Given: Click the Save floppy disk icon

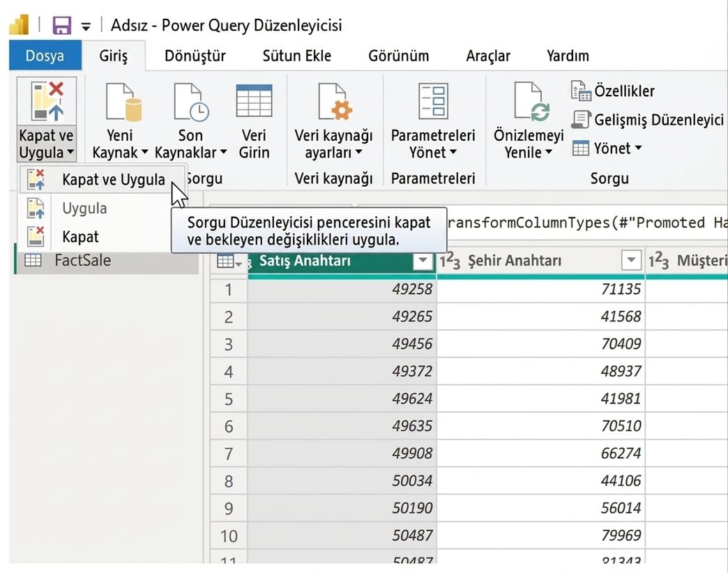Looking at the screenshot, I should tap(61, 26).
